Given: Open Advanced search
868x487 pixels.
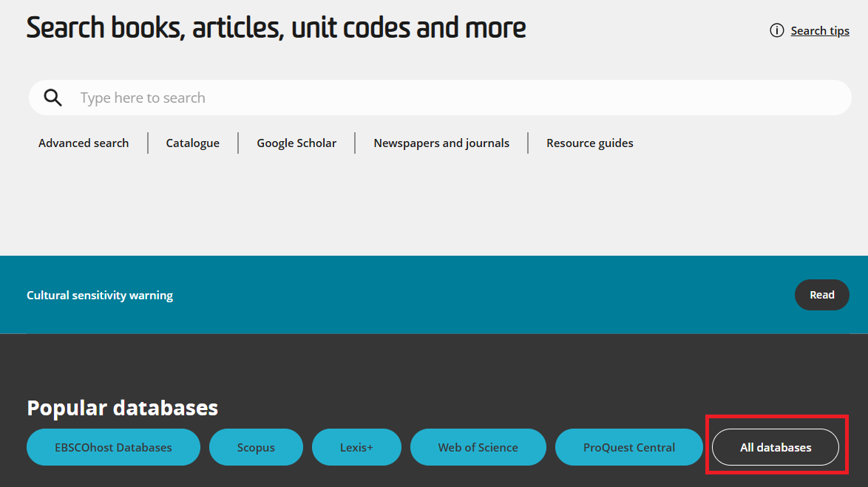Looking at the screenshot, I should pos(84,143).
